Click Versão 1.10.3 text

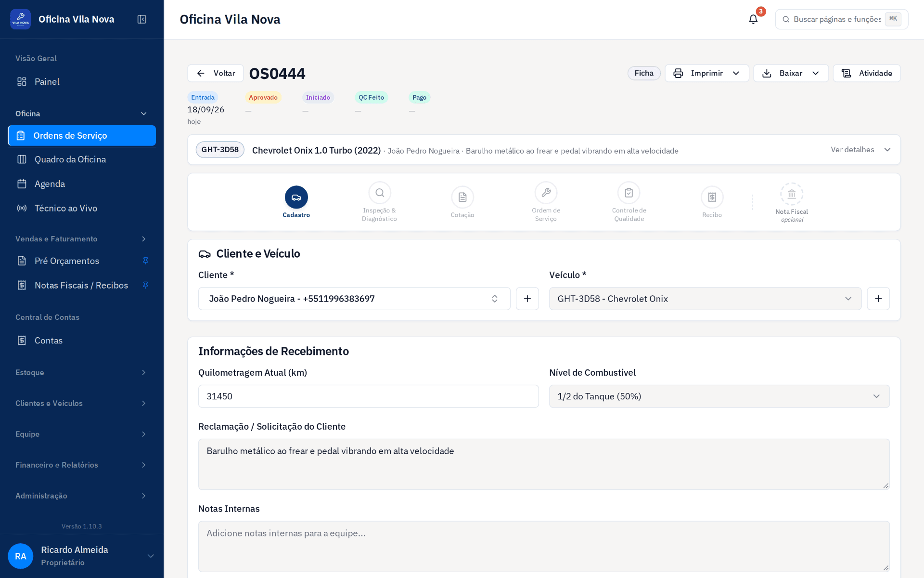point(82,526)
